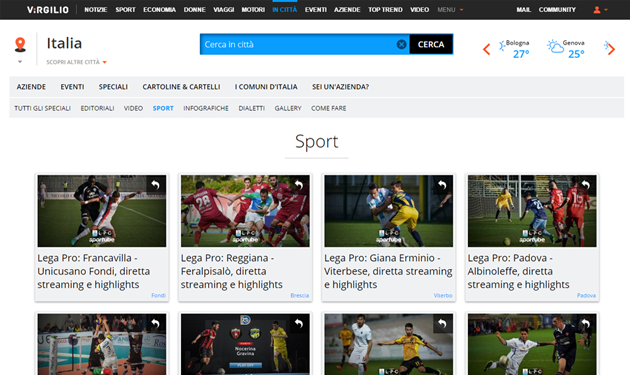Open Motori in the top navigation
Image resolution: width=630 pixels, height=375 pixels.
253,10
